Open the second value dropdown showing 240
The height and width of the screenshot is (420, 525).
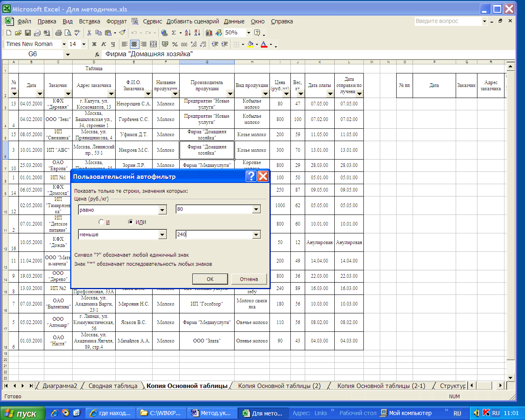click(x=256, y=235)
